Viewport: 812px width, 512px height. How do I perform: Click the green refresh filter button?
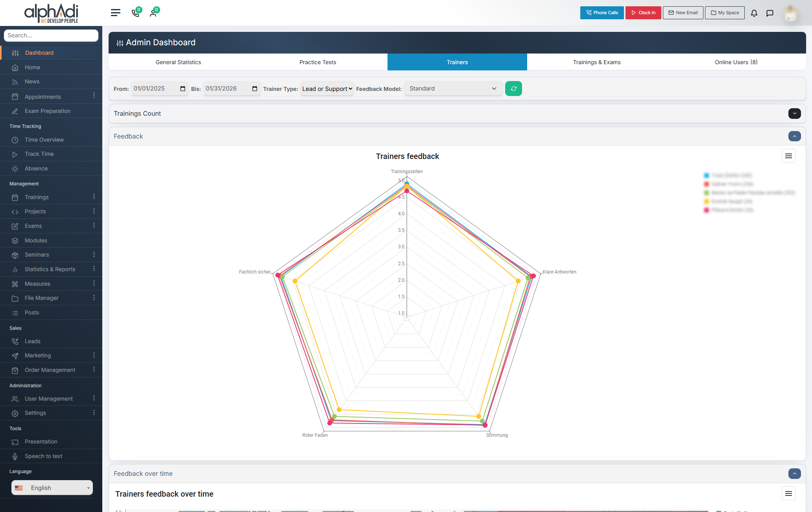pos(513,89)
